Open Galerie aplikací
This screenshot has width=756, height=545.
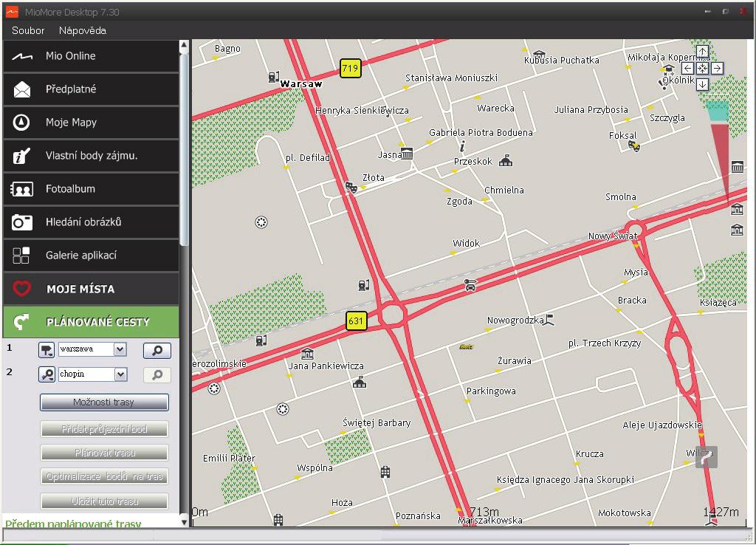(91, 256)
